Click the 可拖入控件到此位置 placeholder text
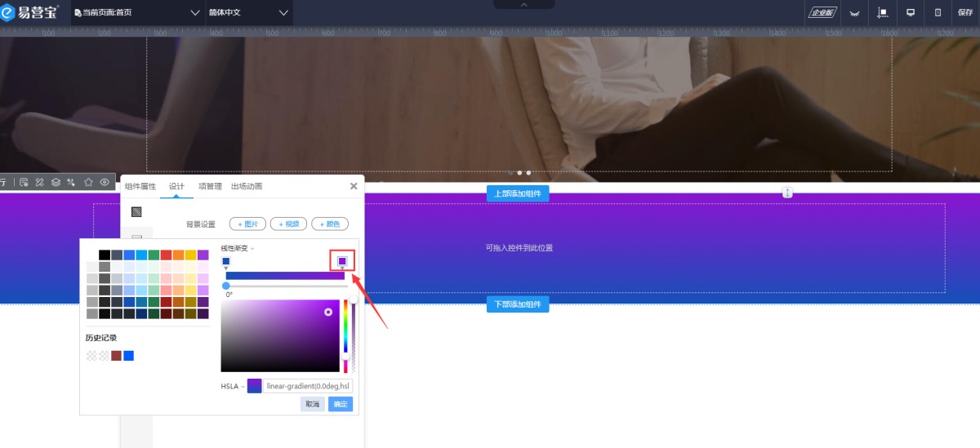980x448 pixels. tap(519, 247)
